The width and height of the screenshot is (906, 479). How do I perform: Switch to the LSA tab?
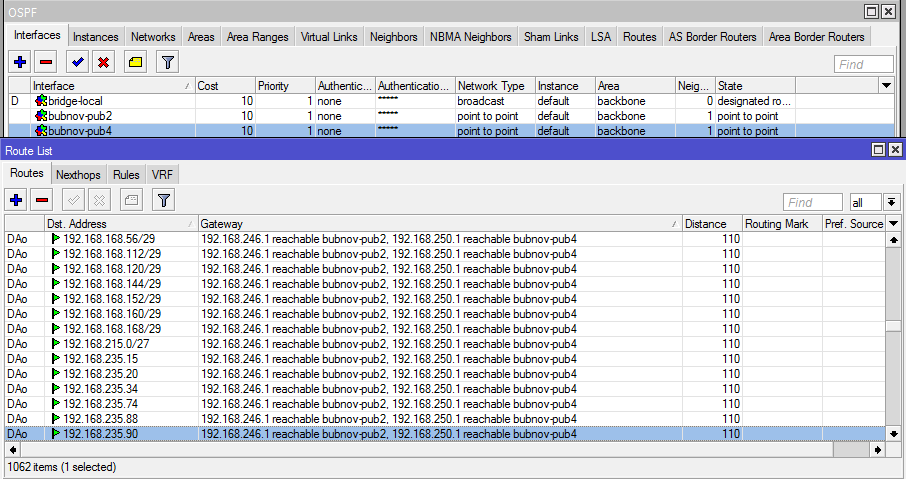click(x=600, y=37)
